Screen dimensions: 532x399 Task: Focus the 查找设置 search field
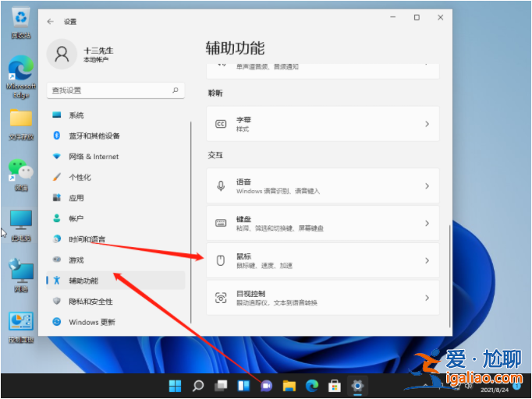[x=115, y=90]
